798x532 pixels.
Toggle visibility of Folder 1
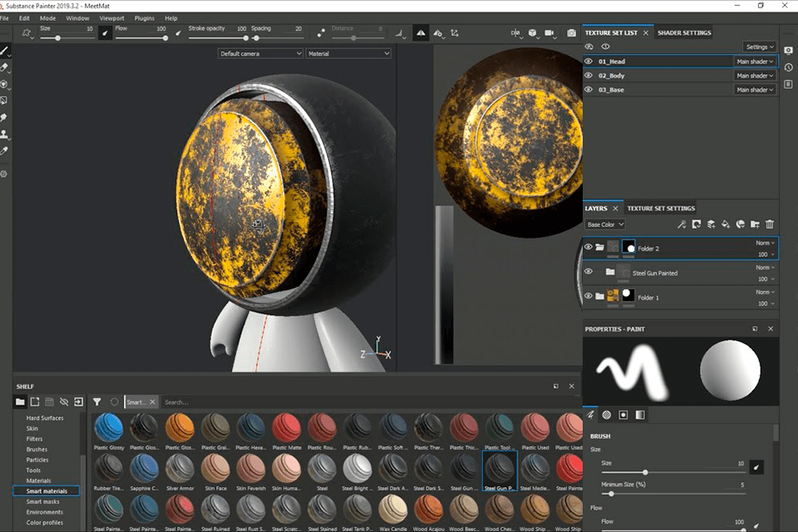(x=589, y=296)
